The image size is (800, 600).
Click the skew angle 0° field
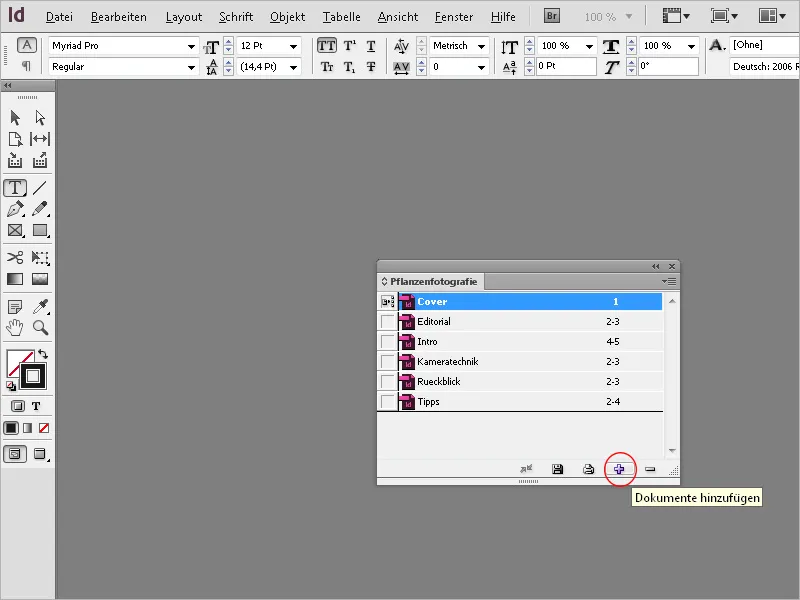point(668,66)
